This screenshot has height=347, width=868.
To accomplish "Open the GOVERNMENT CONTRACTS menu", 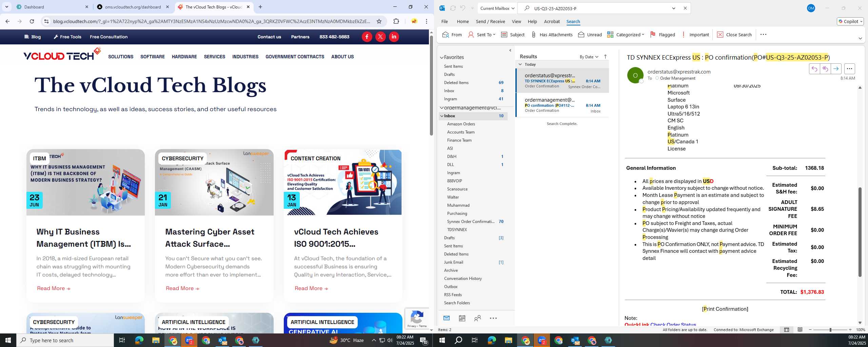I will [x=295, y=57].
